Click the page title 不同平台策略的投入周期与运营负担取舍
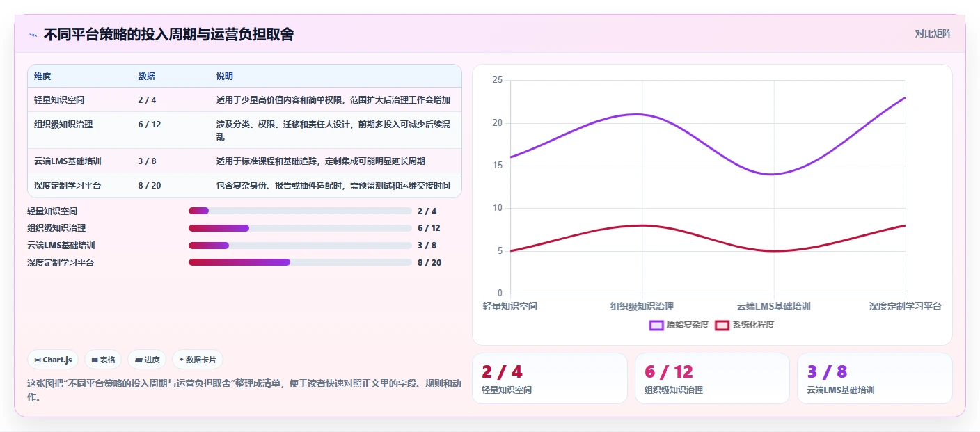Viewport: 980px width, 432px height. [168, 34]
